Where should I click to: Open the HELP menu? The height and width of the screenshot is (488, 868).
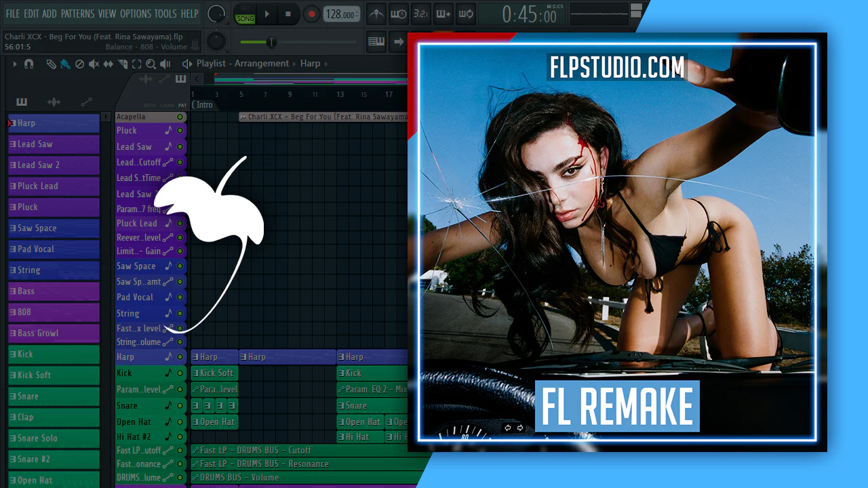190,14
